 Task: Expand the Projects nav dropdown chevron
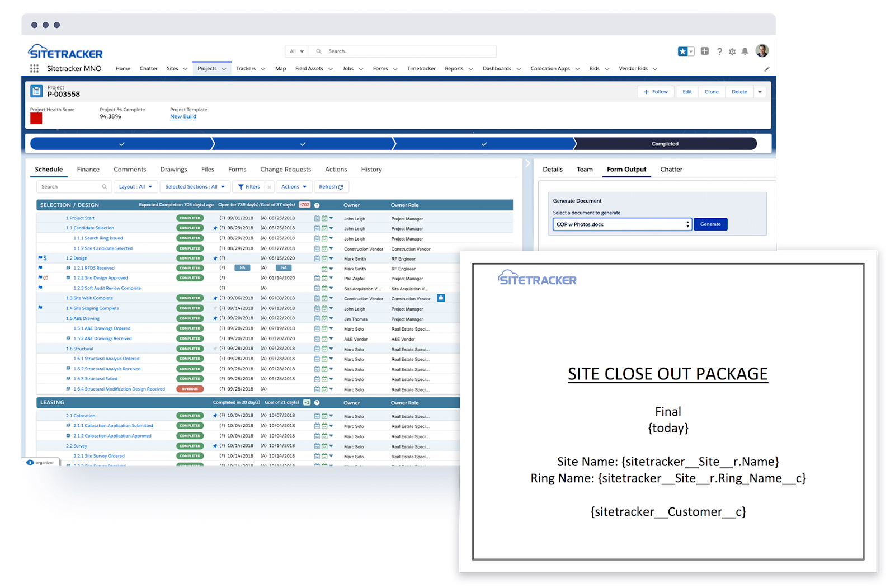click(x=224, y=69)
